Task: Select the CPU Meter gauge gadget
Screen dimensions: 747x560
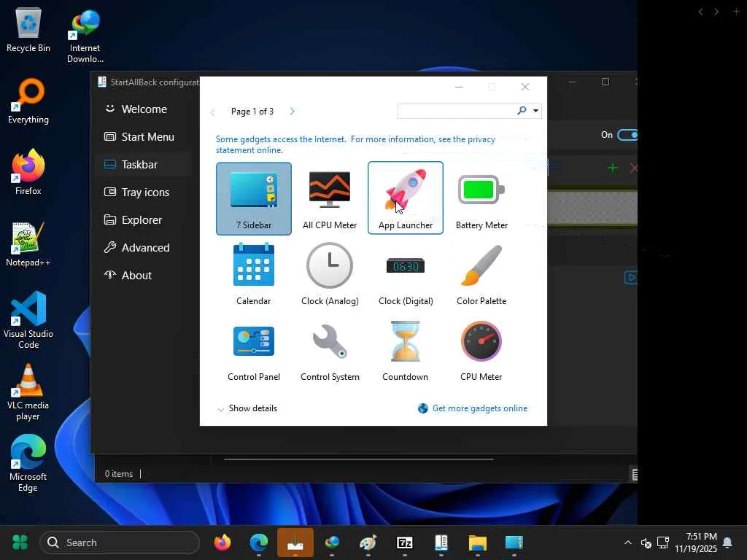Action: click(481, 350)
